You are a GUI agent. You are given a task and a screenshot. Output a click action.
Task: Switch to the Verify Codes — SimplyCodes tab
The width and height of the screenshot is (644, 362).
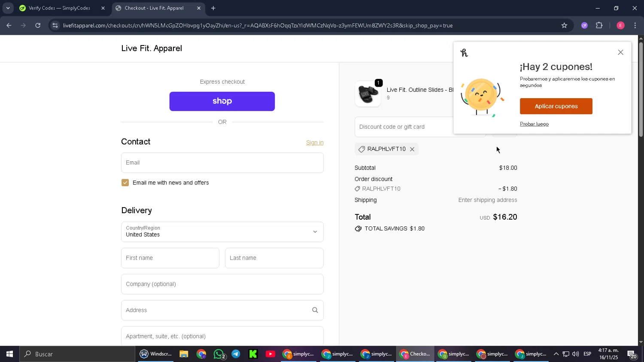pyautogui.click(x=59, y=8)
